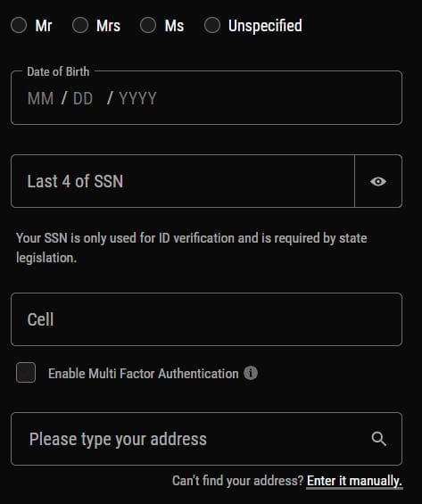
Task: Enable Multi Factor Authentication checkbox
Action: pos(26,373)
